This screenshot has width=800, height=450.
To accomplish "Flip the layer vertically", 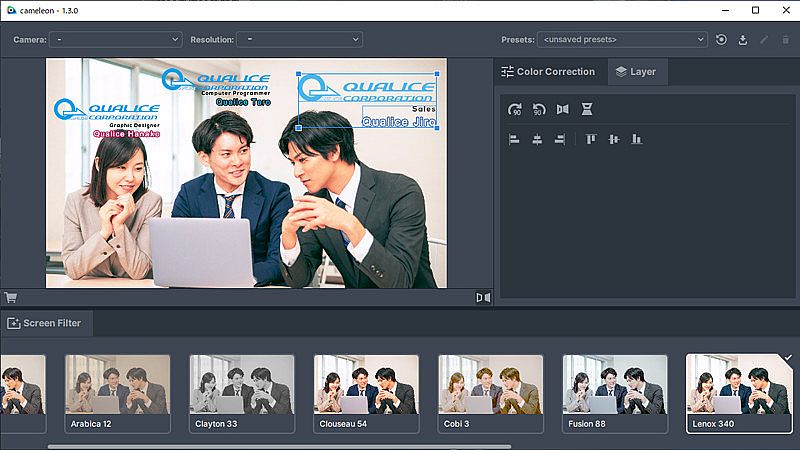I will click(x=587, y=110).
